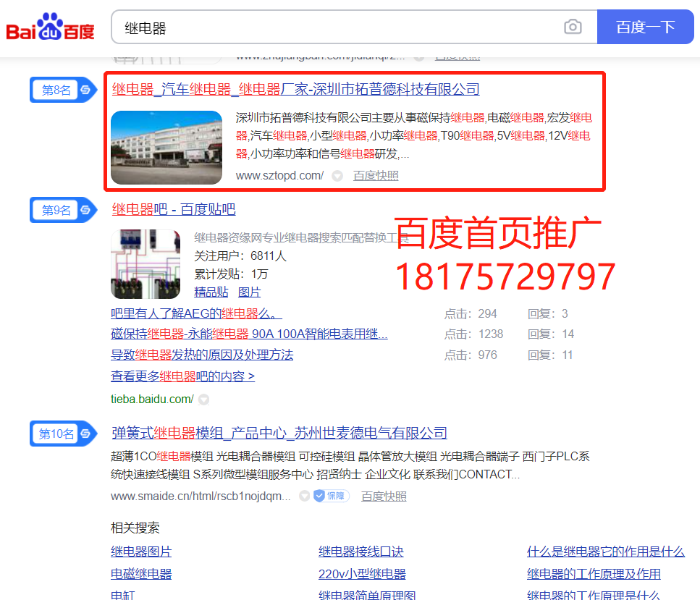Click the 保障 shield badge
This screenshot has width=700, height=600.
pos(332,496)
